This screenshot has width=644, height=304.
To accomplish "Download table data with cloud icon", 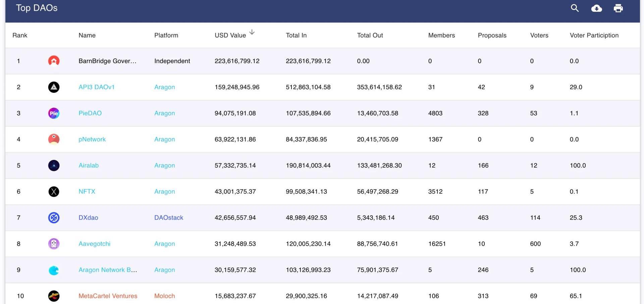I will pos(596,8).
